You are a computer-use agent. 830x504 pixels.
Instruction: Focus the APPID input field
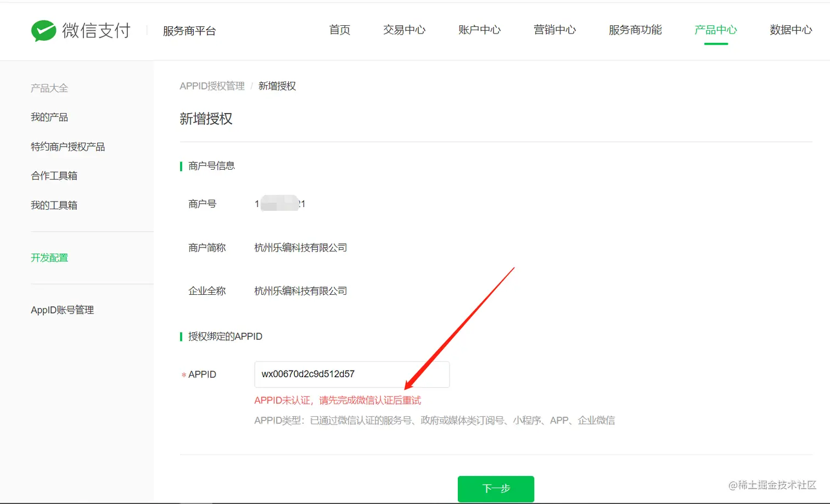352,374
